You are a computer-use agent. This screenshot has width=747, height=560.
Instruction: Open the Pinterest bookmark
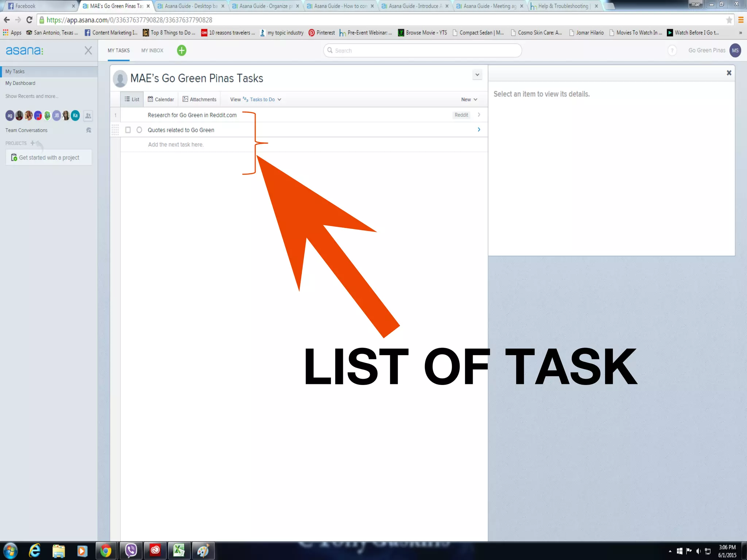pyautogui.click(x=322, y=33)
